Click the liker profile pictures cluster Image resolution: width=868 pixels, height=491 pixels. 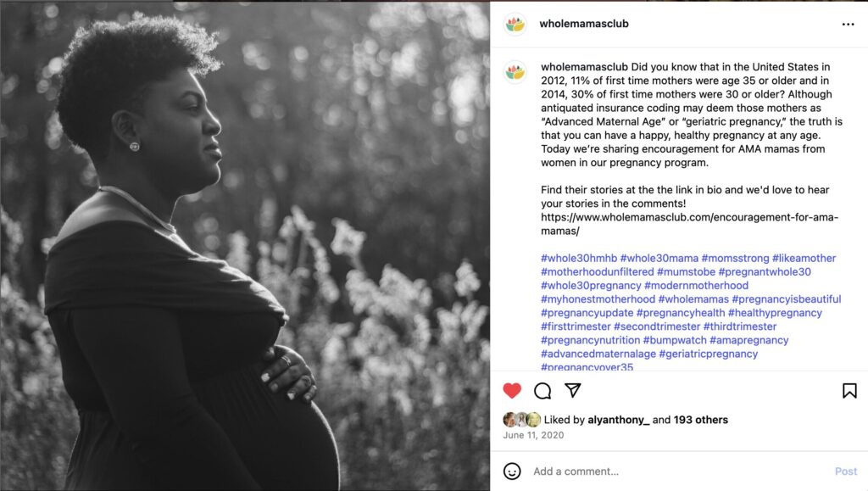tap(521, 420)
